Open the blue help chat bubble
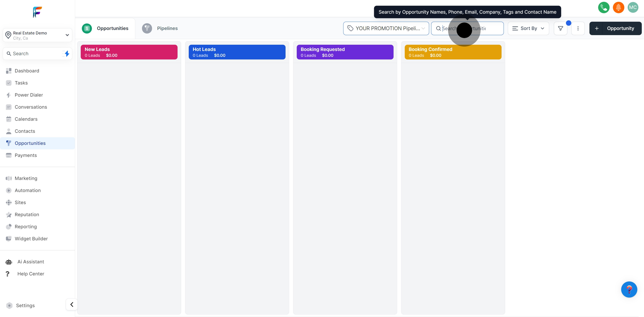This screenshot has width=644, height=317. tap(629, 290)
